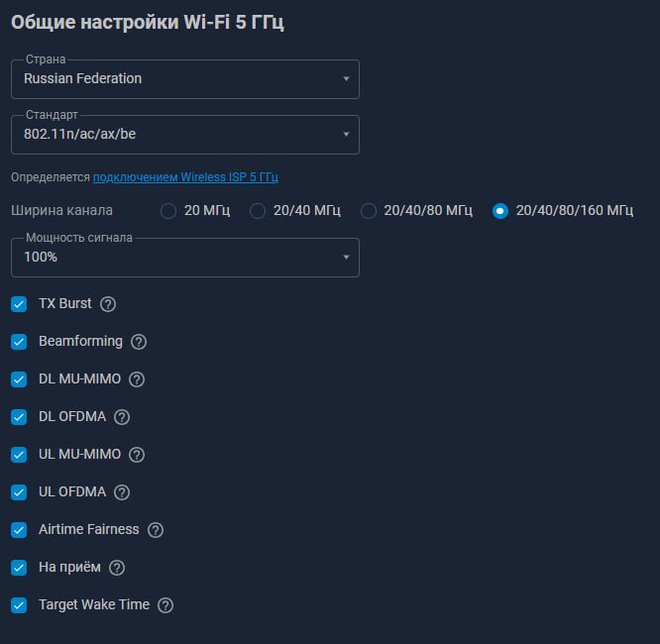Click help icon next to TX Burst
The image size is (660, 644).
coord(109,304)
